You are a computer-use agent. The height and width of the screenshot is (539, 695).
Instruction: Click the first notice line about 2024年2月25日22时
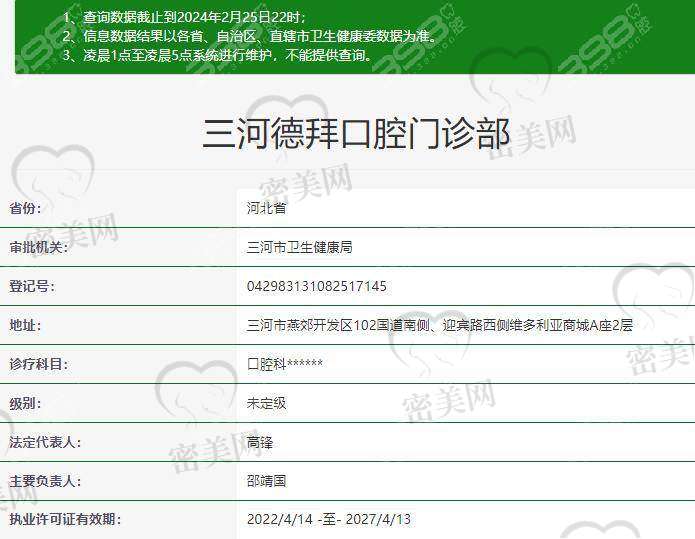tap(183, 19)
